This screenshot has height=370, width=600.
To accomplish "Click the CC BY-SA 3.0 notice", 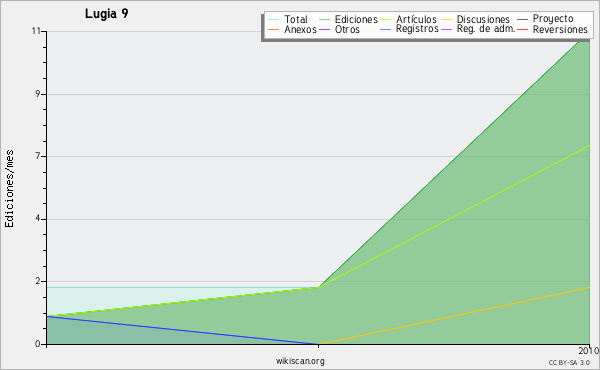I will point(569,363).
